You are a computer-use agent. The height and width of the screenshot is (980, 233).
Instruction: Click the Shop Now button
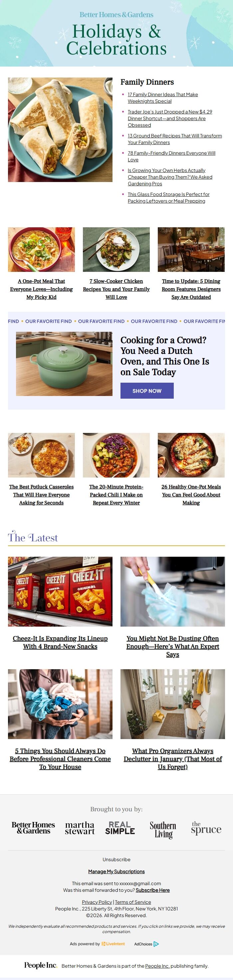pyautogui.click(x=147, y=391)
